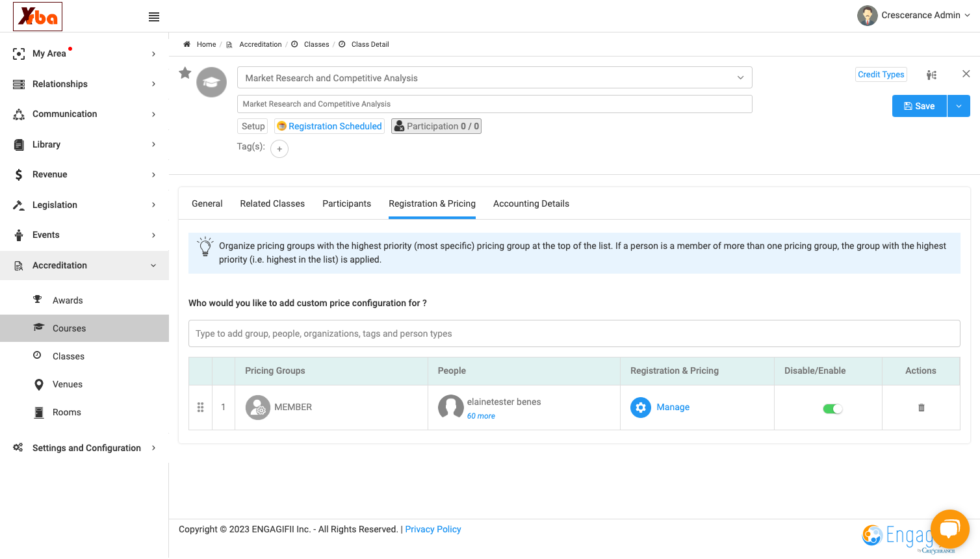Click the Xba logo
The image size is (980, 559).
(x=38, y=16)
